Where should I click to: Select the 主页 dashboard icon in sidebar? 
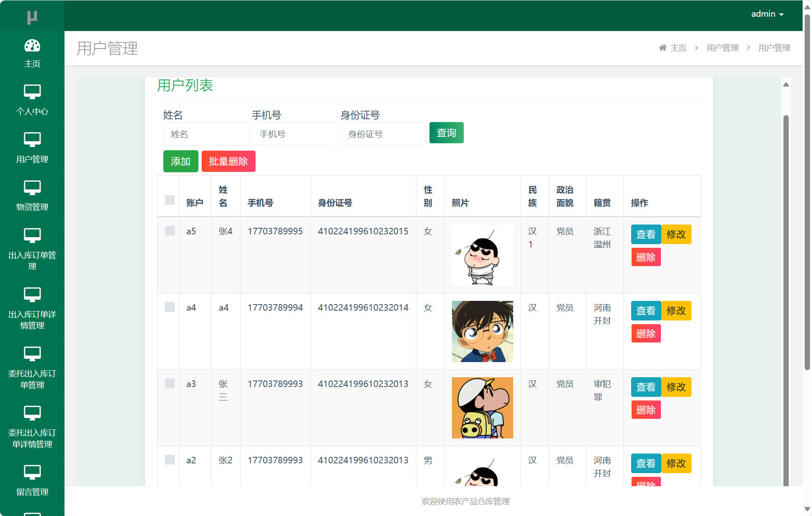coord(32,45)
